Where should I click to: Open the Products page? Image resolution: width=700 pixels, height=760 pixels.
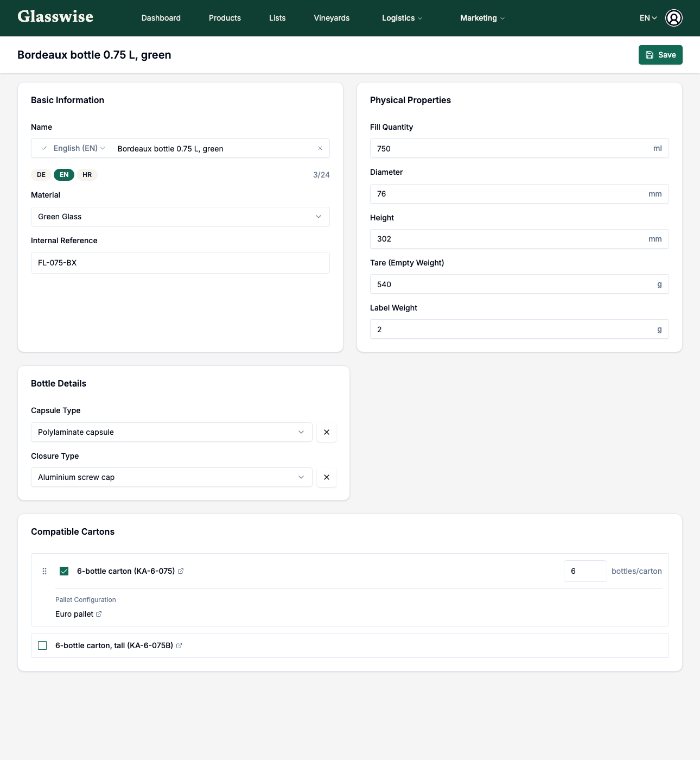pos(225,18)
